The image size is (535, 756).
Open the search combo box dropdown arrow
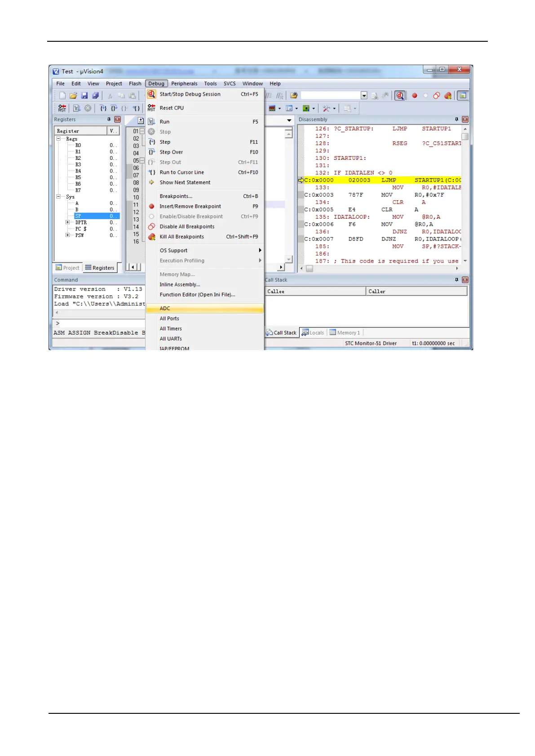point(364,96)
